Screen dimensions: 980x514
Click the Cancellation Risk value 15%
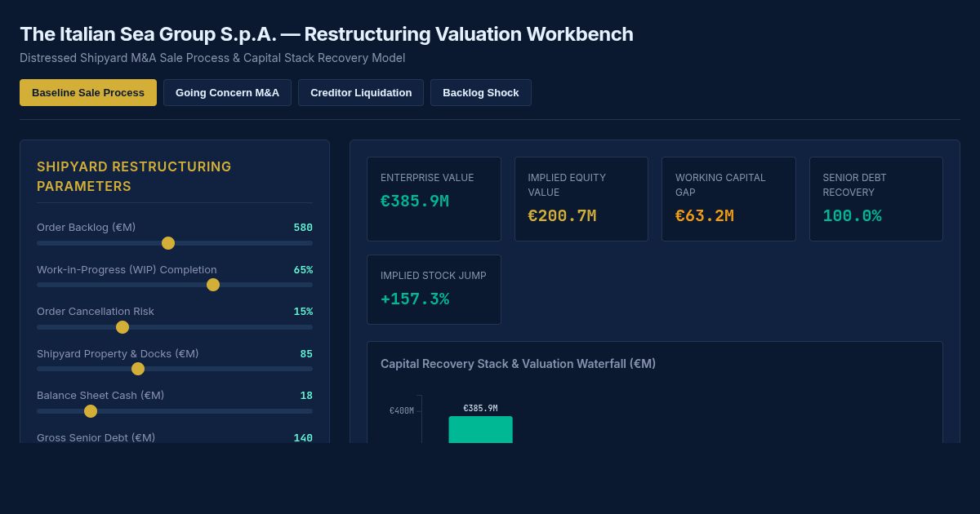point(303,312)
